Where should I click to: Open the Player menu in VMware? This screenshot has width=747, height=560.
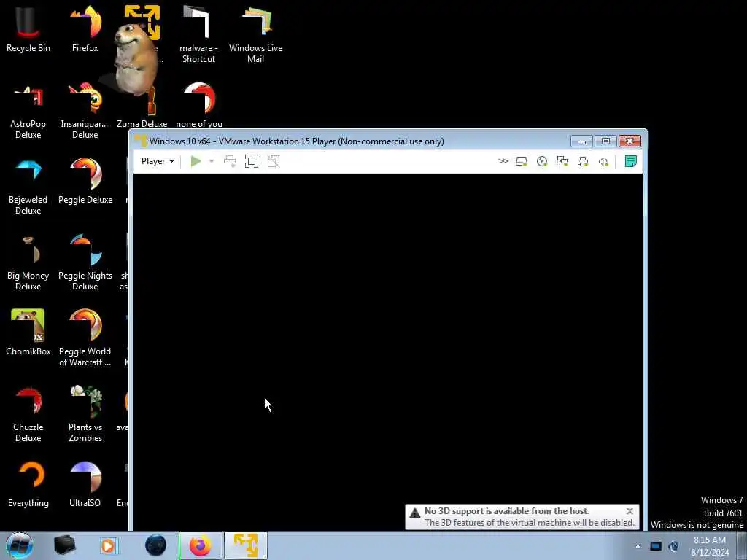tap(158, 161)
